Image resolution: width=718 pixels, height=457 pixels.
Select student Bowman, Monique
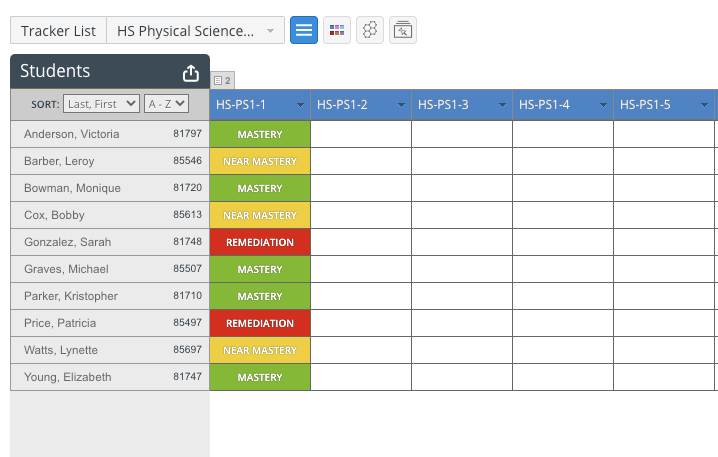click(x=72, y=188)
